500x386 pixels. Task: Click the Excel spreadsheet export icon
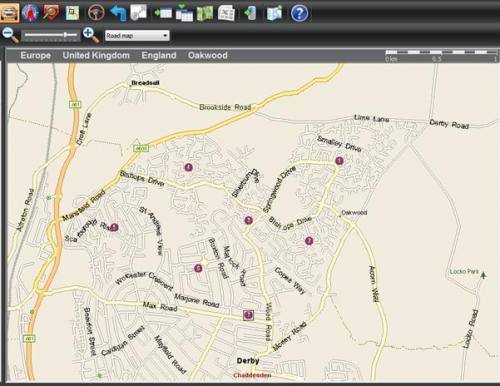point(226,14)
